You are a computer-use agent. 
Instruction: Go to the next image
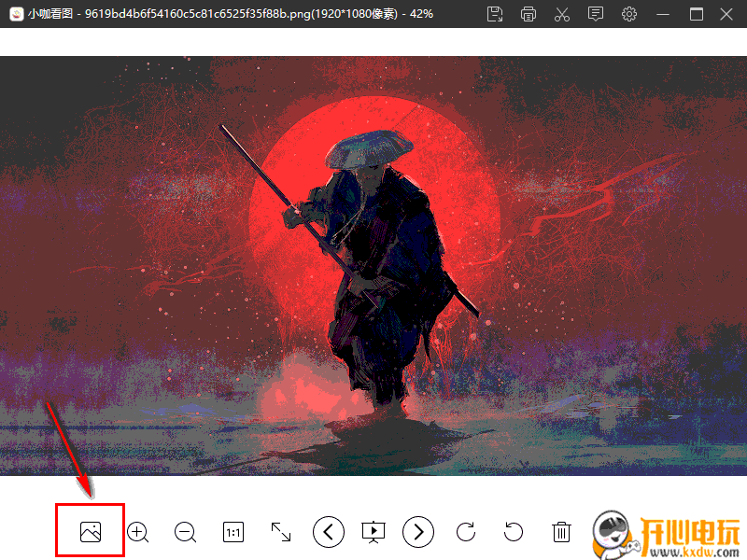tap(418, 532)
